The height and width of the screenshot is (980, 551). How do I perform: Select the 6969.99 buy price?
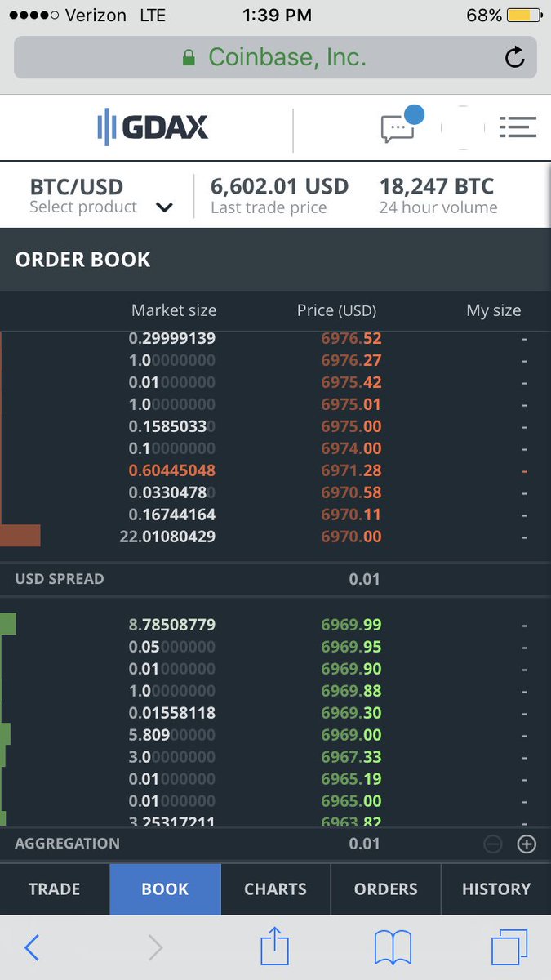coord(351,625)
